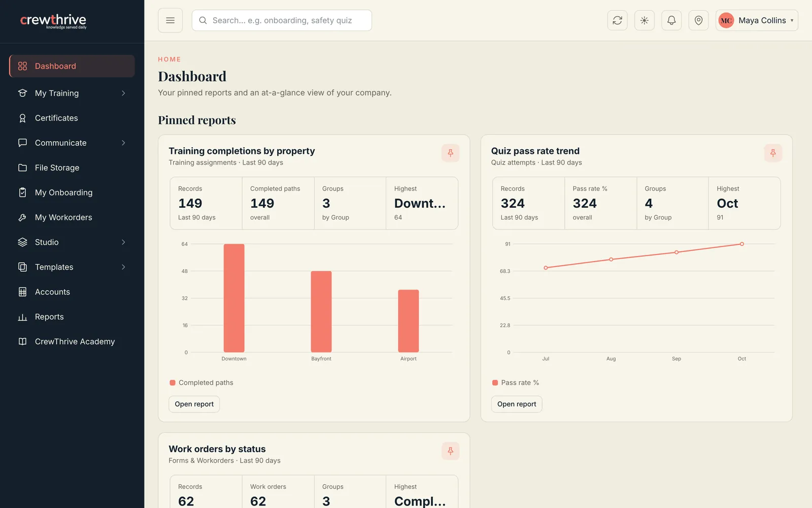Screen dimensions: 812x508
Task: Toggle Pass rate % legend swatch
Action: [x=495, y=383]
